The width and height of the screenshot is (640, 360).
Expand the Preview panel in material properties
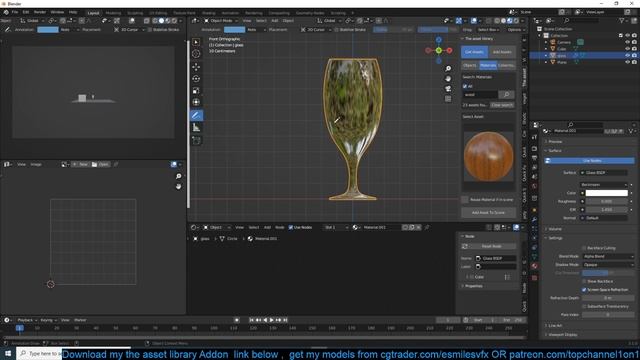point(555,142)
